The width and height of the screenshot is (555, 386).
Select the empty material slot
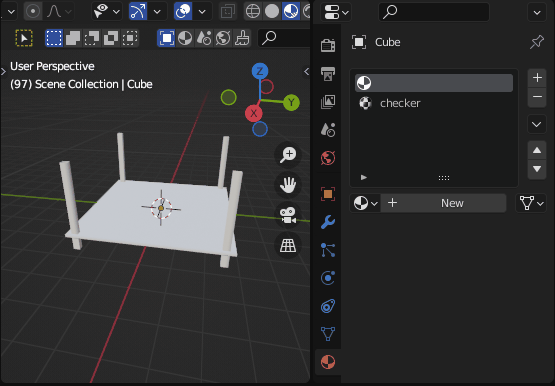pyautogui.click(x=434, y=83)
